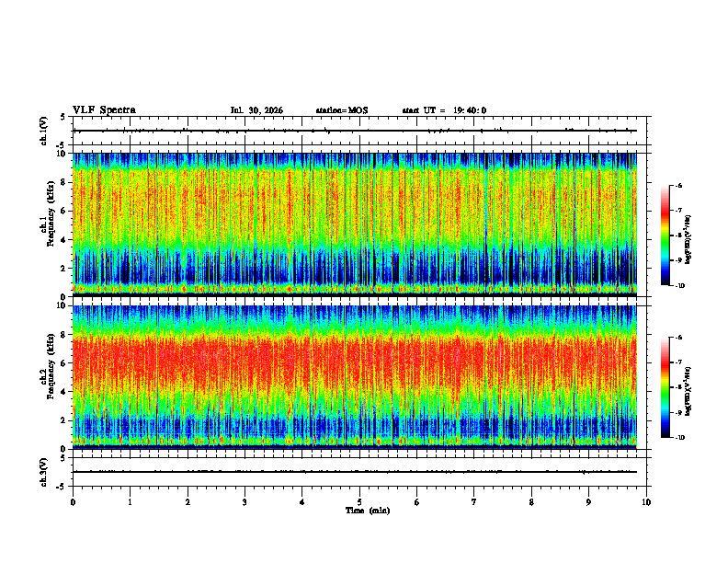Click the "-10" label on ch.2 color scale
The height and width of the screenshot is (563, 728).
click(x=679, y=437)
